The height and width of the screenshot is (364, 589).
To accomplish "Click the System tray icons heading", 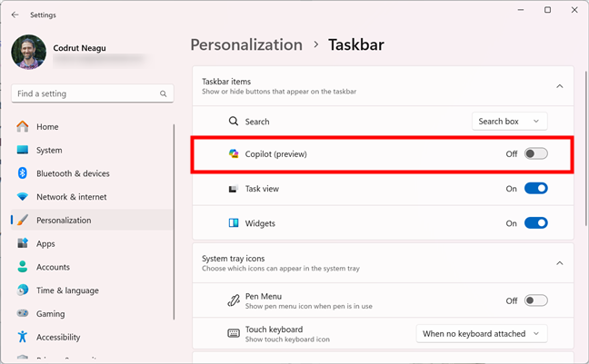I will [233, 258].
